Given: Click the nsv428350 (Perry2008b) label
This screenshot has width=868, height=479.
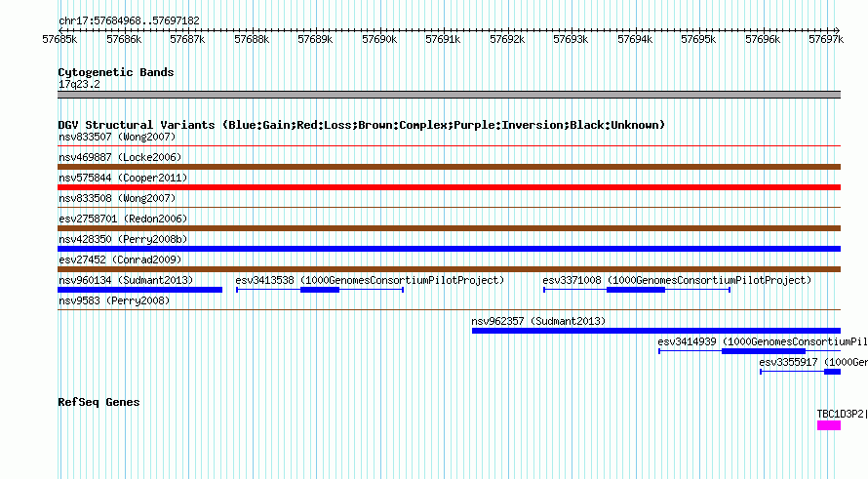Looking at the screenshot, I should pyautogui.click(x=123, y=239).
